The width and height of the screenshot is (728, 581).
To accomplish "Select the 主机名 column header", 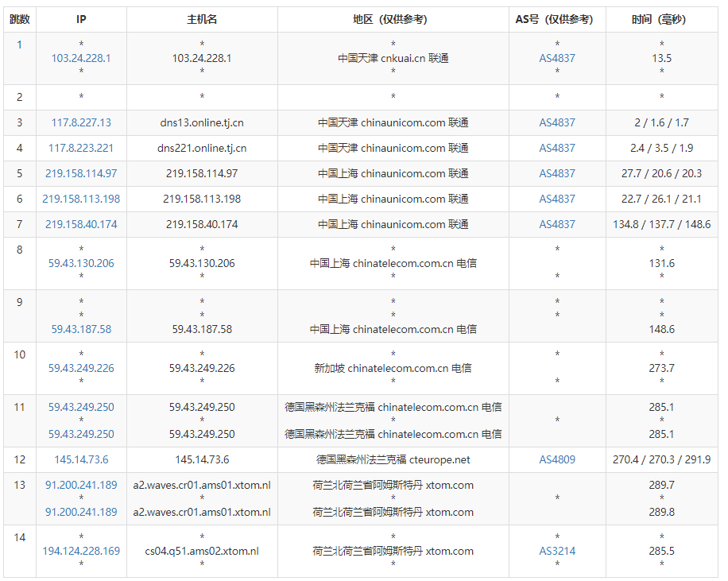I will point(203,19).
